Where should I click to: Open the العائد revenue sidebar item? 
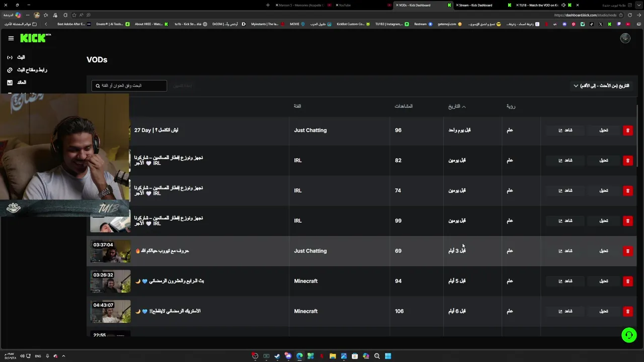click(17, 82)
